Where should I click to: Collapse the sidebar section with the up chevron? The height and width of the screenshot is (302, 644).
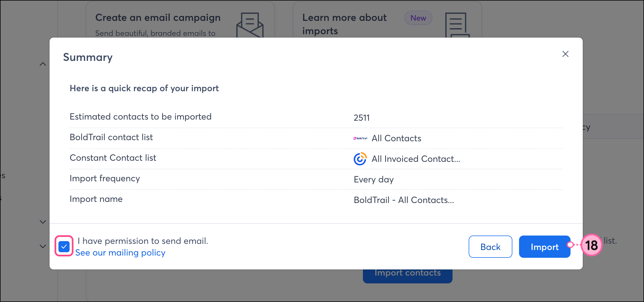(43, 64)
